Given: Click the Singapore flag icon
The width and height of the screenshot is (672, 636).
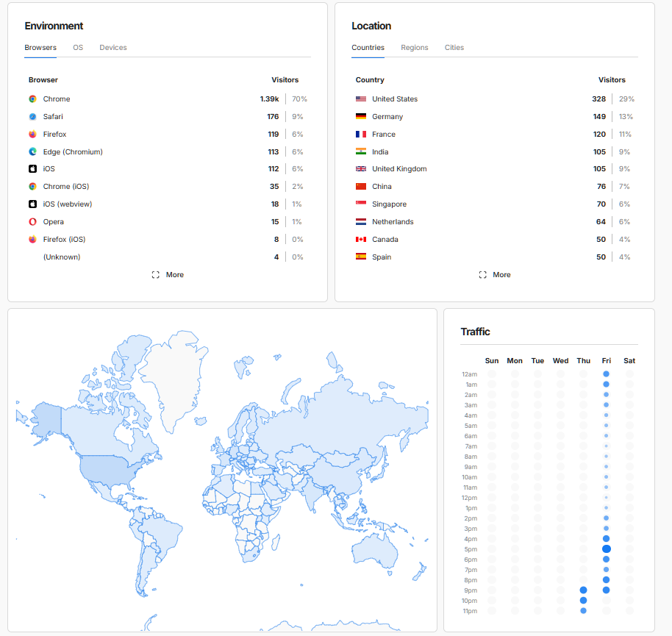Looking at the screenshot, I should click(x=361, y=204).
